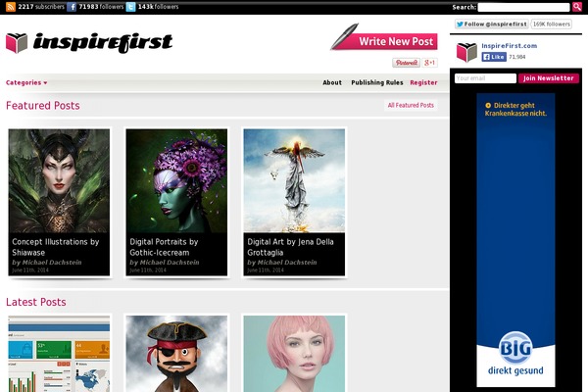This screenshot has height=392, width=588.
Task: View All Featured Posts
Action: point(411,106)
